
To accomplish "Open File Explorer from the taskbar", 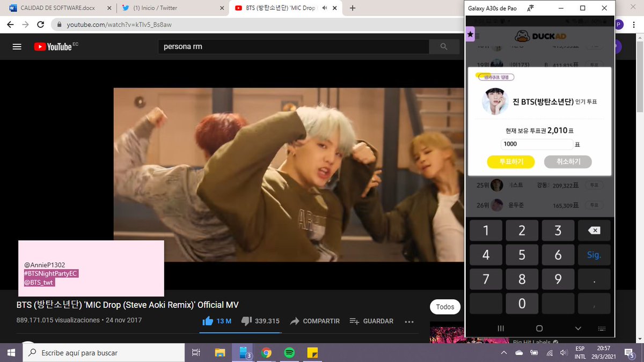I will point(220,352).
